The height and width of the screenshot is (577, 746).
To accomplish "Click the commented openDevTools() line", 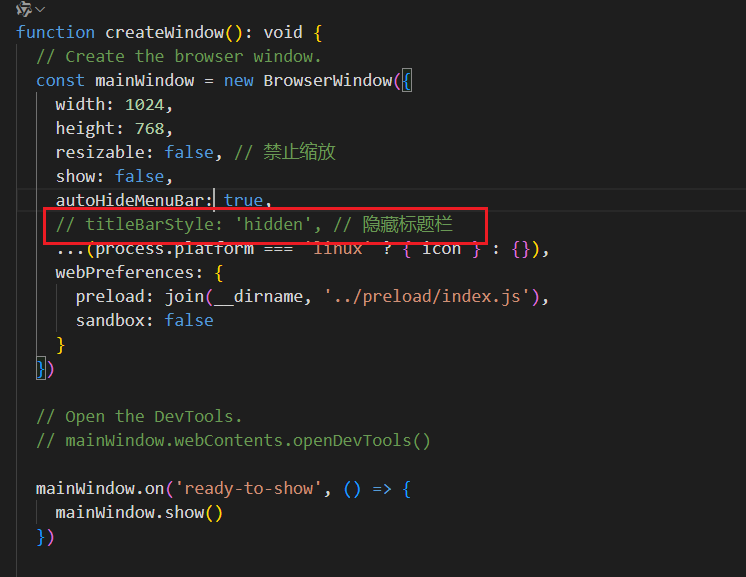I will coord(233,440).
